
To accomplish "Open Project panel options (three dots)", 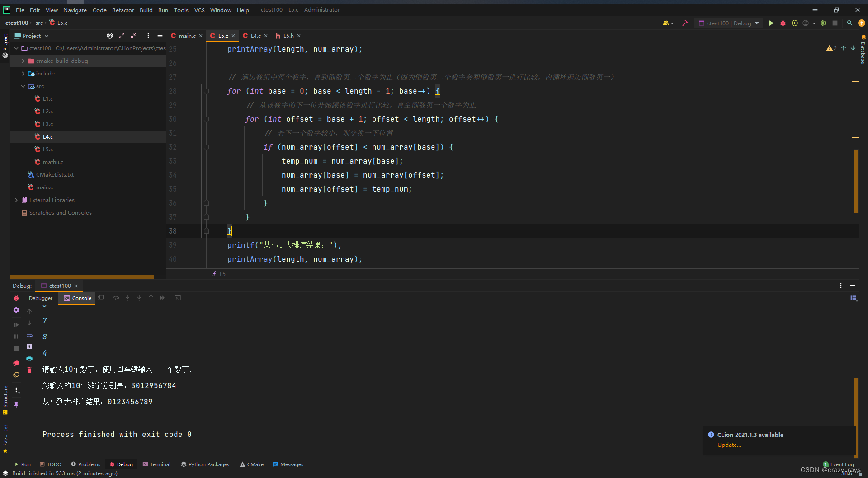I will (x=148, y=36).
